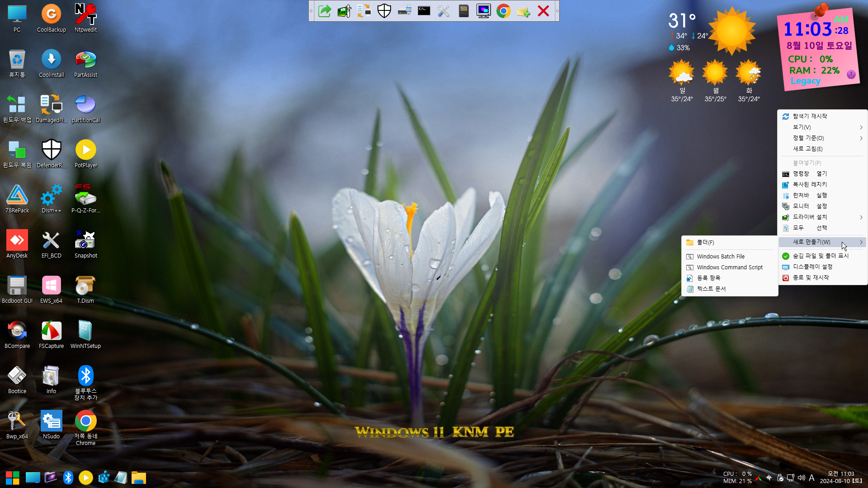Open the Ntpwedit desktop icon
The height and width of the screenshot is (488, 868).
point(85,19)
